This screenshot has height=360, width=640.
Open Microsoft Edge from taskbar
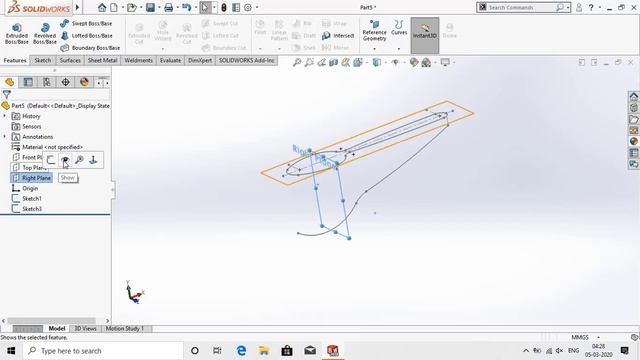point(241,351)
